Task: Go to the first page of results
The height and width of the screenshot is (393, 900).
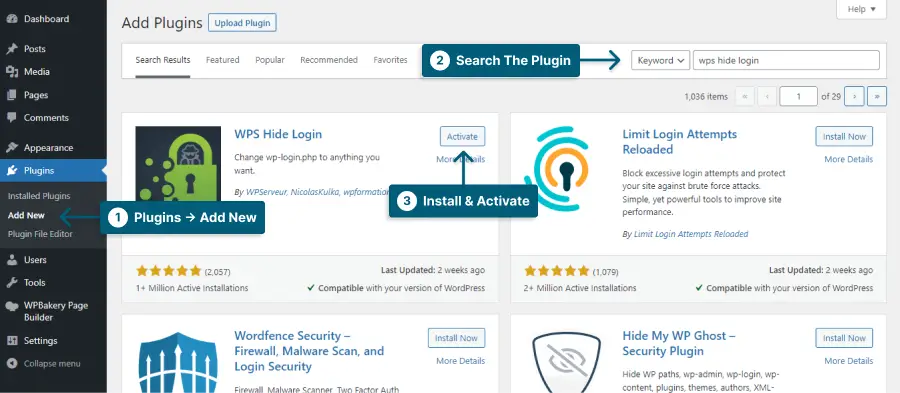Action: (744, 96)
